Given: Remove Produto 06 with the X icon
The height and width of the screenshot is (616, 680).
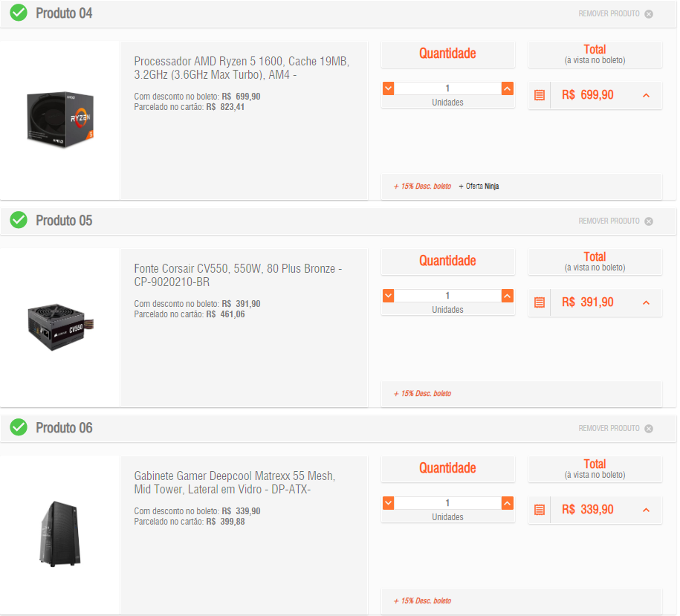Looking at the screenshot, I should point(649,428).
